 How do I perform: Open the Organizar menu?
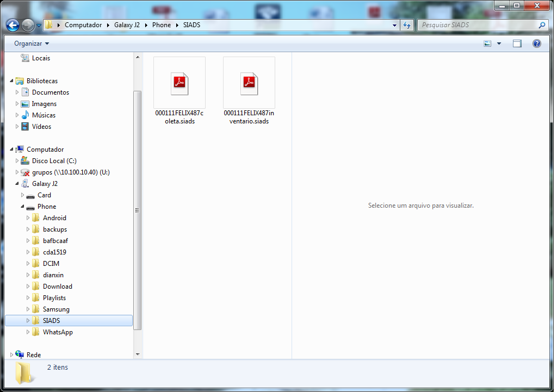[31, 43]
